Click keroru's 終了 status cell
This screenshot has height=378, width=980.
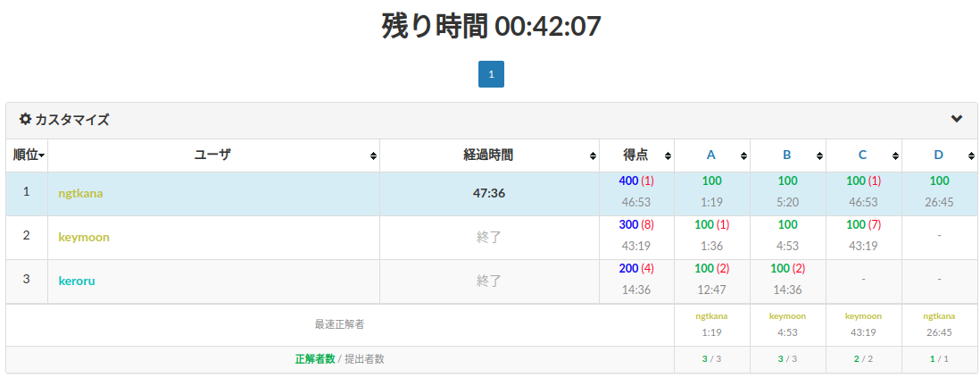489,281
